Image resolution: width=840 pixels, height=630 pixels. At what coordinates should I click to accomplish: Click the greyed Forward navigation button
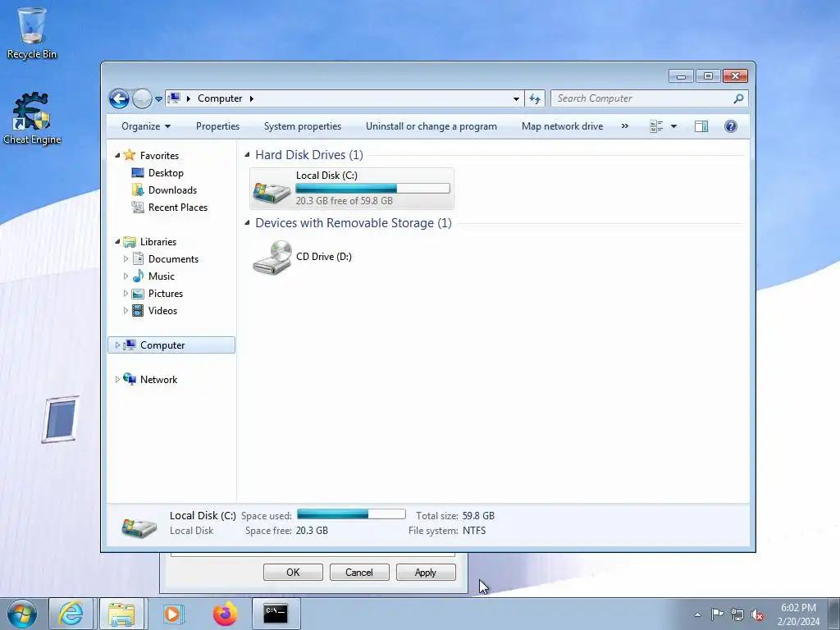pyautogui.click(x=142, y=98)
